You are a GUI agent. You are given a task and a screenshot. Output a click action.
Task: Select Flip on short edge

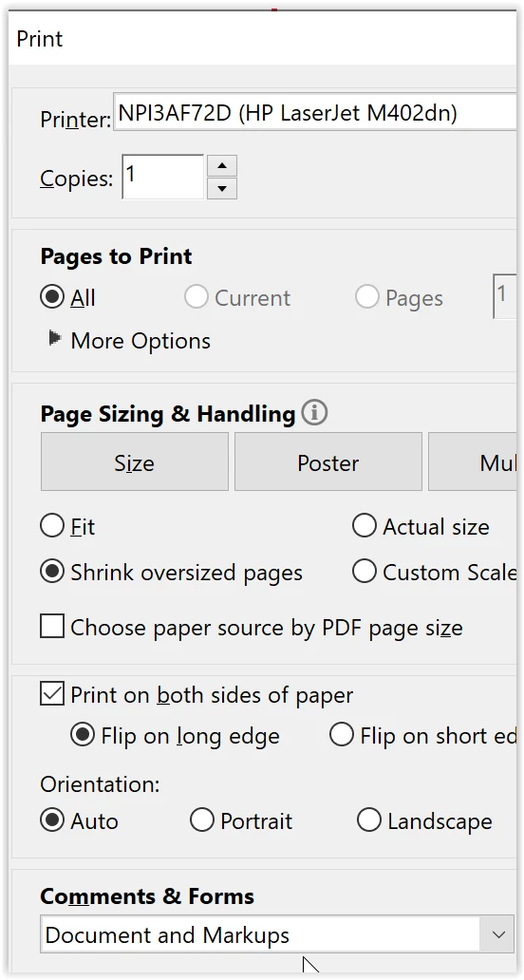coord(342,735)
